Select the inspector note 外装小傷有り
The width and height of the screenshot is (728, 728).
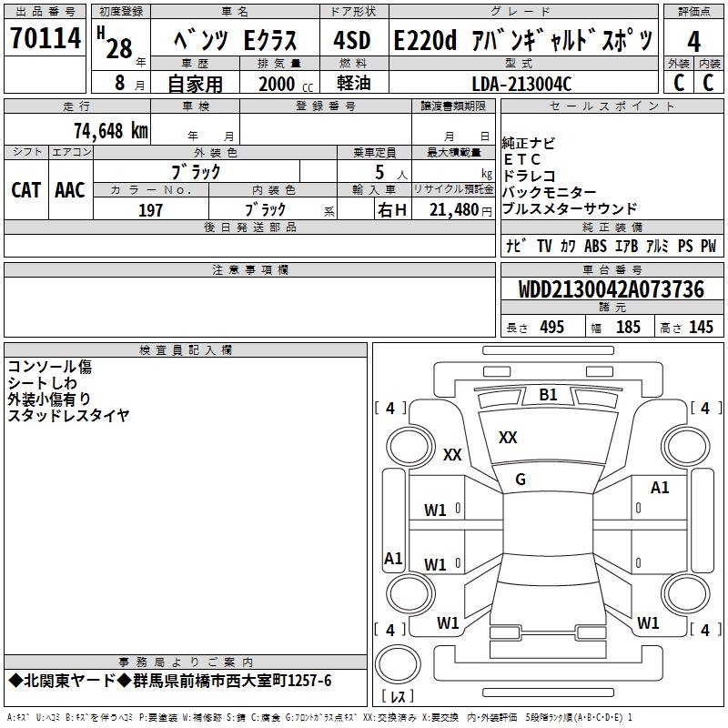49,399
